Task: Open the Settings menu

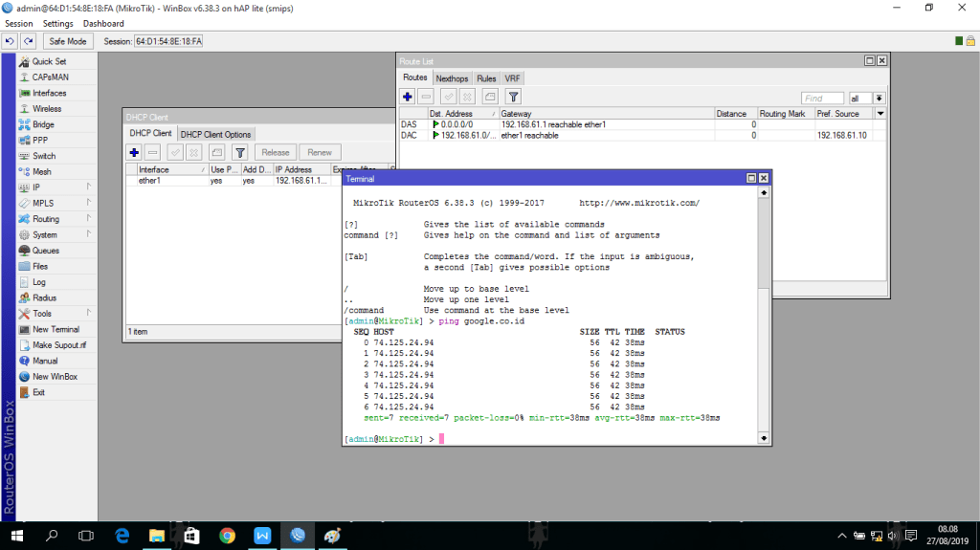Action: (x=57, y=23)
